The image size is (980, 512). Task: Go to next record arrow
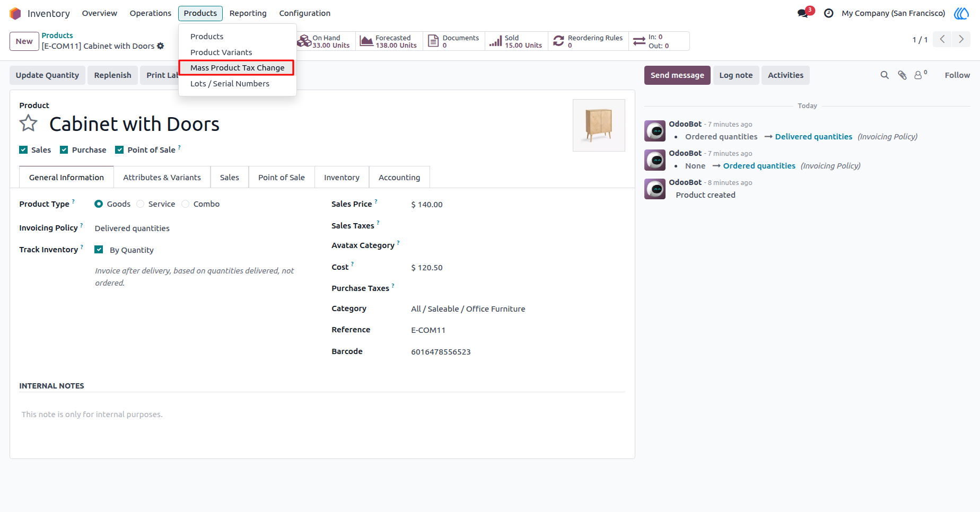pos(961,39)
